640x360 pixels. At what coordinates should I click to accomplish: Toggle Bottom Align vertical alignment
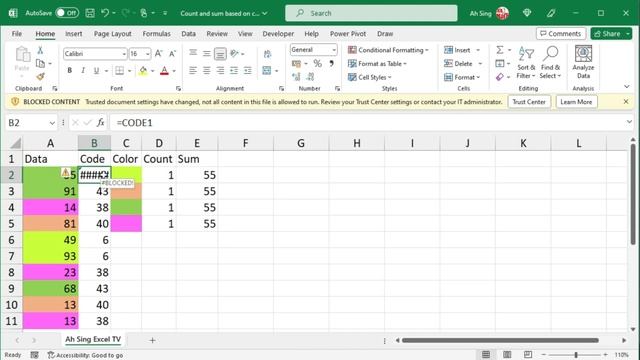[x=220, y=53]
